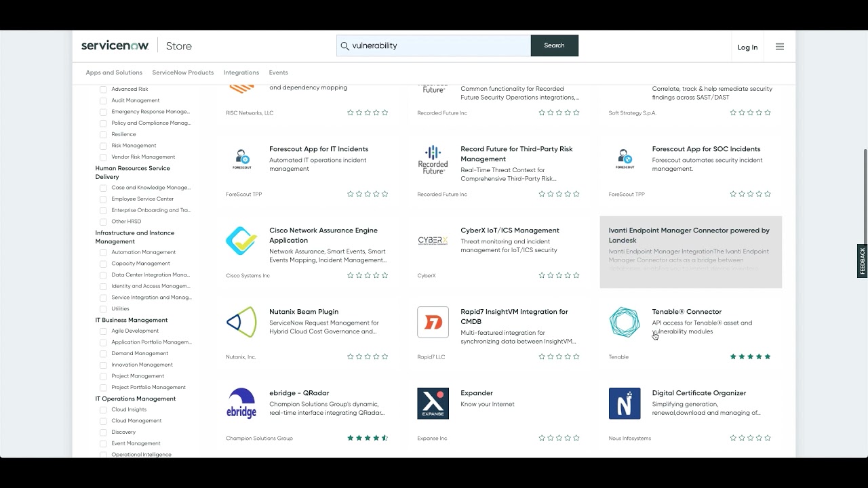
Task: Click the Tenable Connector logo
Action: click(x=625, y=322)
